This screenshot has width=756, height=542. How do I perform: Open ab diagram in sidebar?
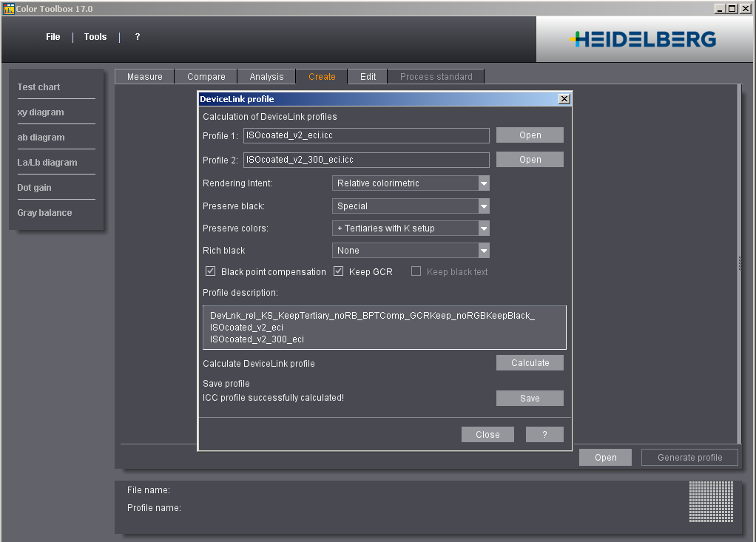[x=41, y=138]
